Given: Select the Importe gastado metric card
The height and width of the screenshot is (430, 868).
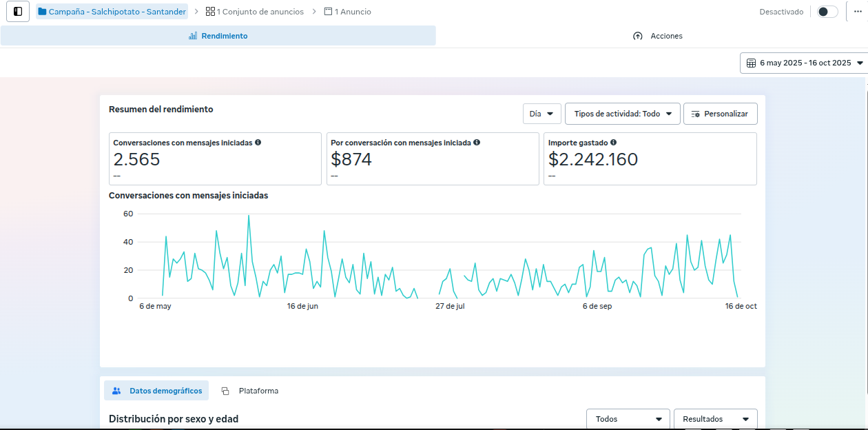Looking at the screenshot, I should coord(650,159).
